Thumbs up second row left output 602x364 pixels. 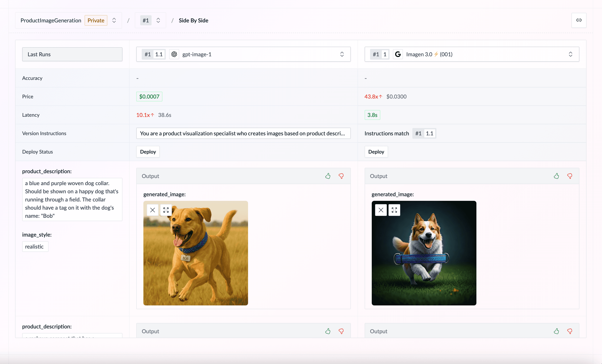[x=328, y=331]
